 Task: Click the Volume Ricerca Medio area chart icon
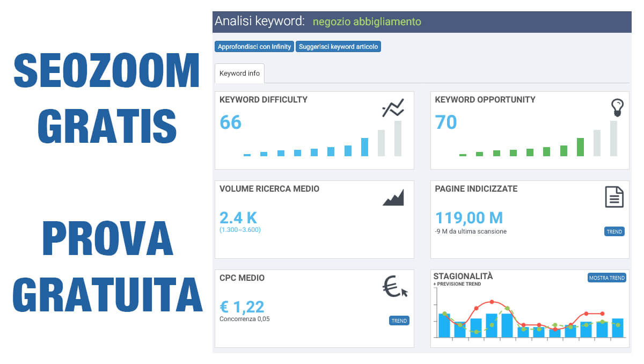(393, 198)
